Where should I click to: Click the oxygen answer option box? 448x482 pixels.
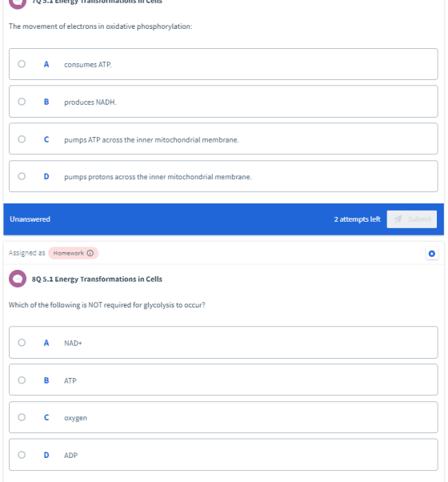(x=223, y=417)
